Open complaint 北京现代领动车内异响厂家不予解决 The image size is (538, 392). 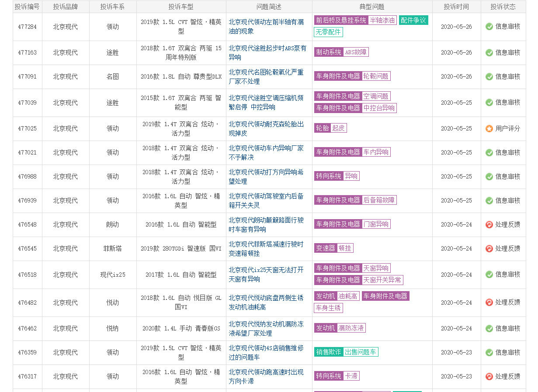click(x=266, y=153)
